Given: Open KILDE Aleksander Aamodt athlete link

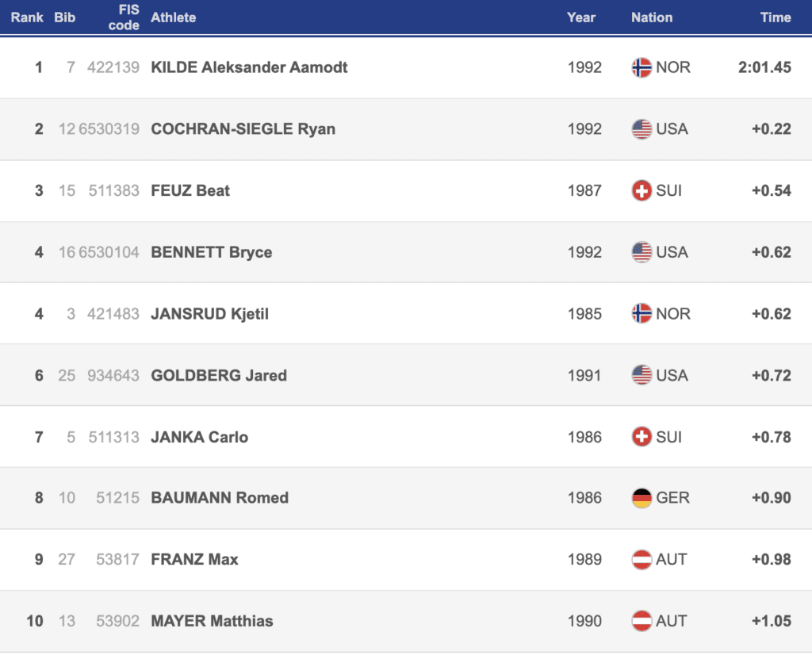Looking at the screenshot, I should pyautogui.click(x=249, y=67).
